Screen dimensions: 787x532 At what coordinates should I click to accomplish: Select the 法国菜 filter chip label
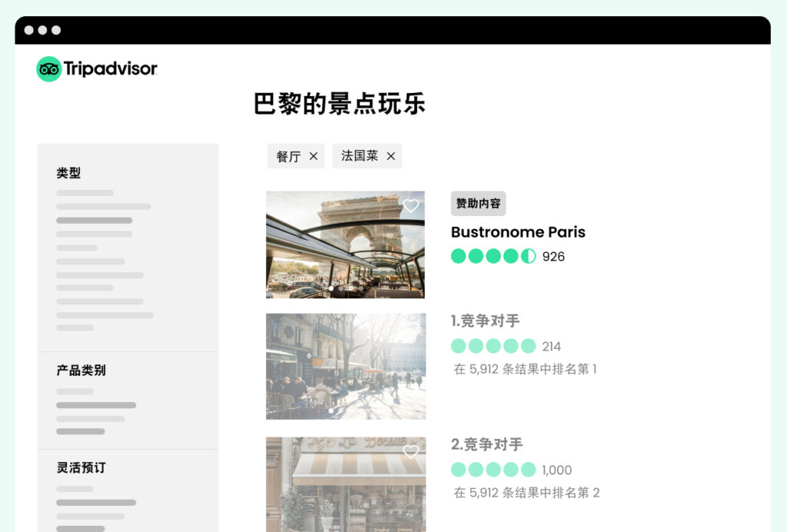pyautogui.click(x=360, y=155)
